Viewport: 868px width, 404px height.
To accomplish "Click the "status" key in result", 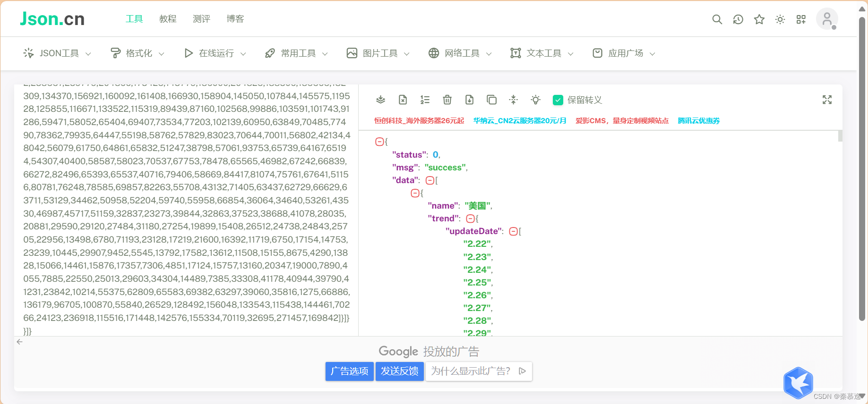I will click(x=409, y=155).
